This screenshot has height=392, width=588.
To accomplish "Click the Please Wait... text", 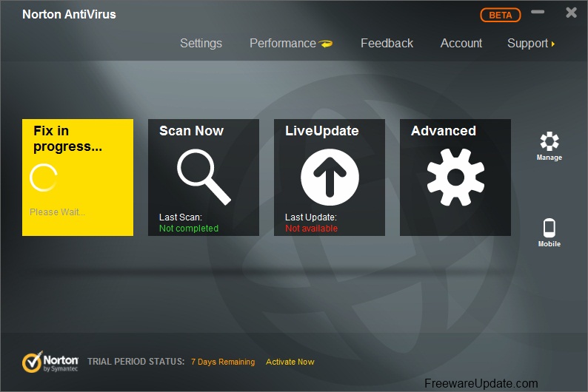I will tap(57, 212).
